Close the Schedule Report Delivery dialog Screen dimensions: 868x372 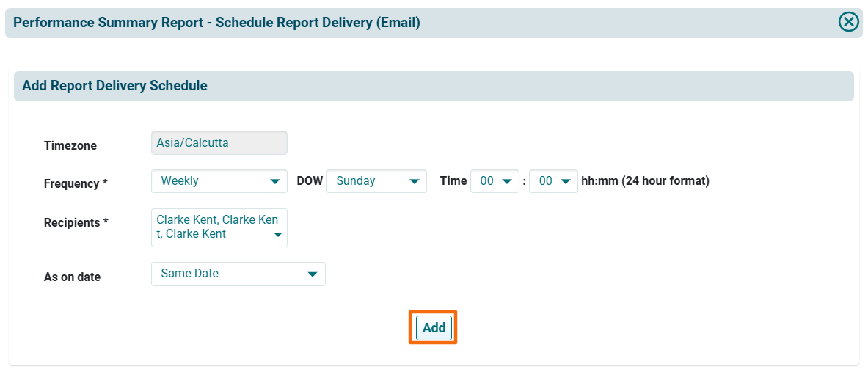click(848, 22)
